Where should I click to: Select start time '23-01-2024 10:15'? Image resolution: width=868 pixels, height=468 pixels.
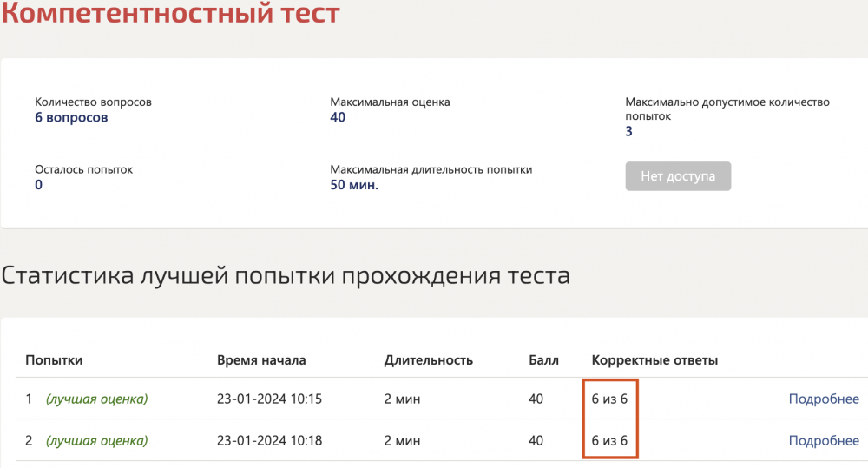[269, 399]
